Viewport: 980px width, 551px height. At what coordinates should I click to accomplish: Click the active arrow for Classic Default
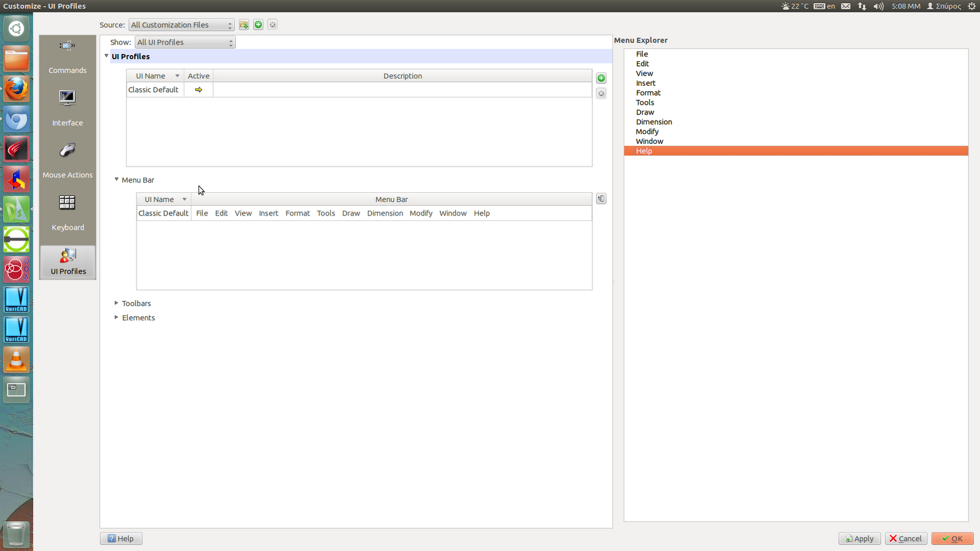tap(198, 89)
